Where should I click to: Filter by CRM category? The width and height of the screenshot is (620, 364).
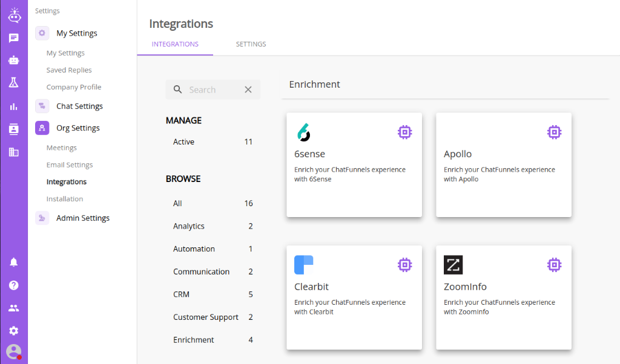[x=213, y=294]
